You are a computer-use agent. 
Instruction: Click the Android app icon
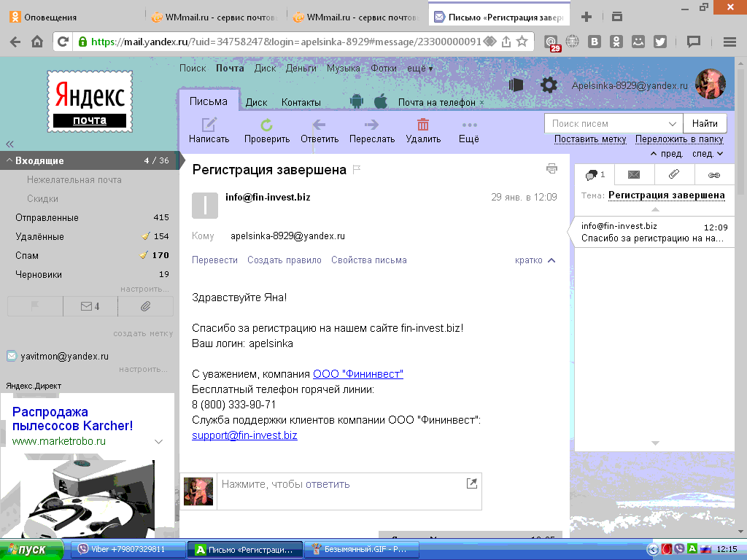[356, 101]
